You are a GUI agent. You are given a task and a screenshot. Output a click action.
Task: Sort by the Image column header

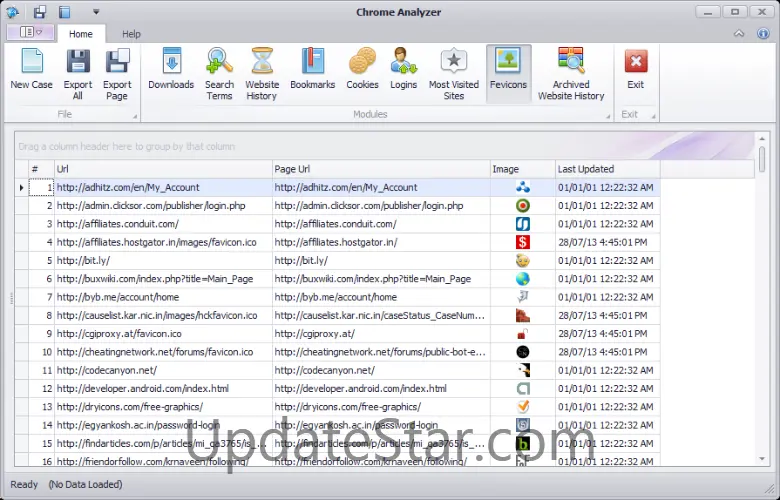pyautogui.click(x=523, y=169)
